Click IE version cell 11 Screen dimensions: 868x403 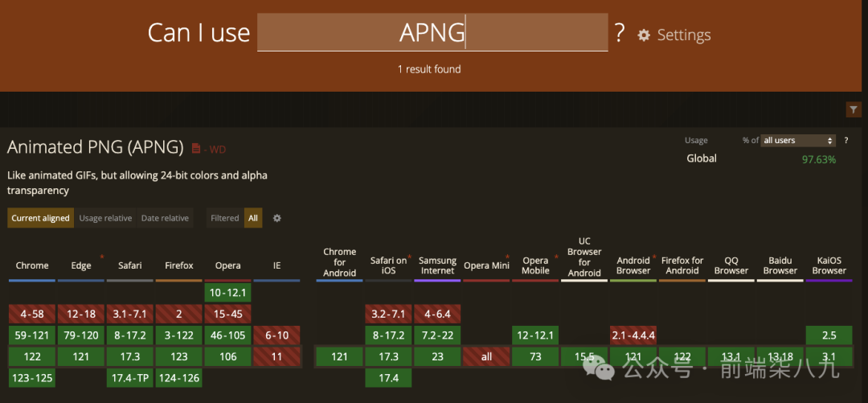click(276, 357)
